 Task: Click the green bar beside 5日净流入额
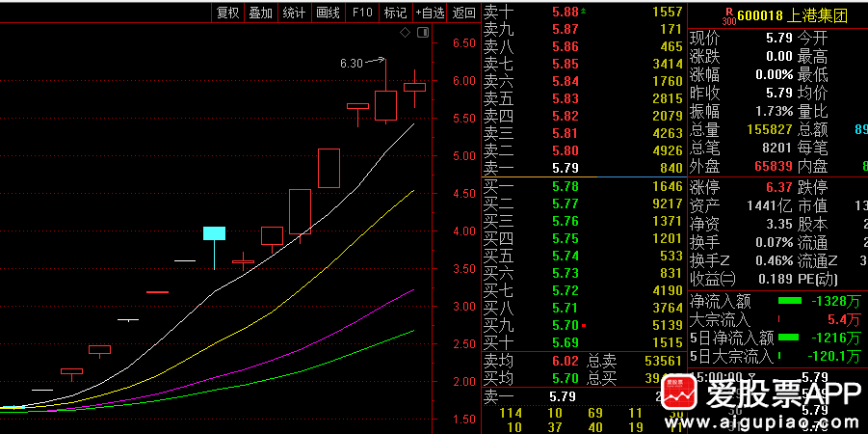[x=789, y=337]
